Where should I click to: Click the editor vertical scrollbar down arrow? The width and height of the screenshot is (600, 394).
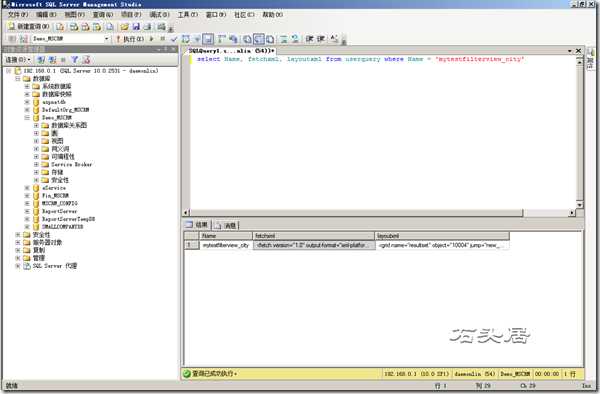coord(579,205)
